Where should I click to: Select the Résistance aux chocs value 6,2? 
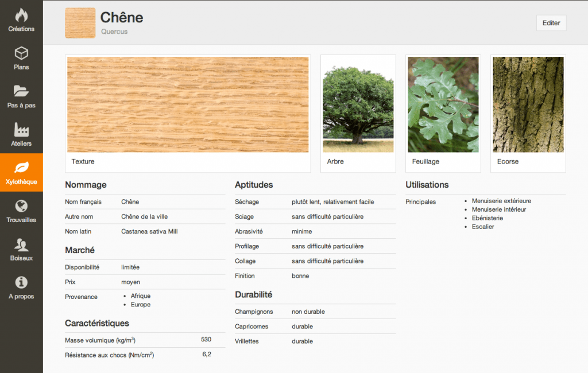tap(207, 354)
